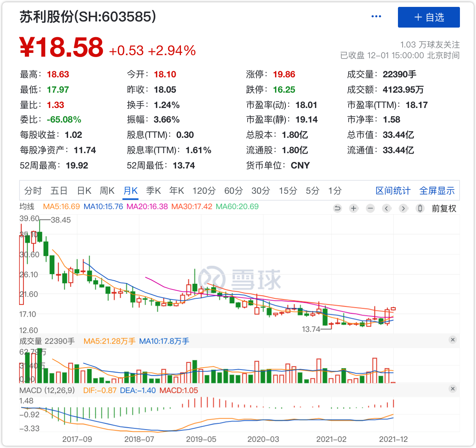Open the three-dot more options menu
This screenshot has height=448, width=476.
click(376, 16)
